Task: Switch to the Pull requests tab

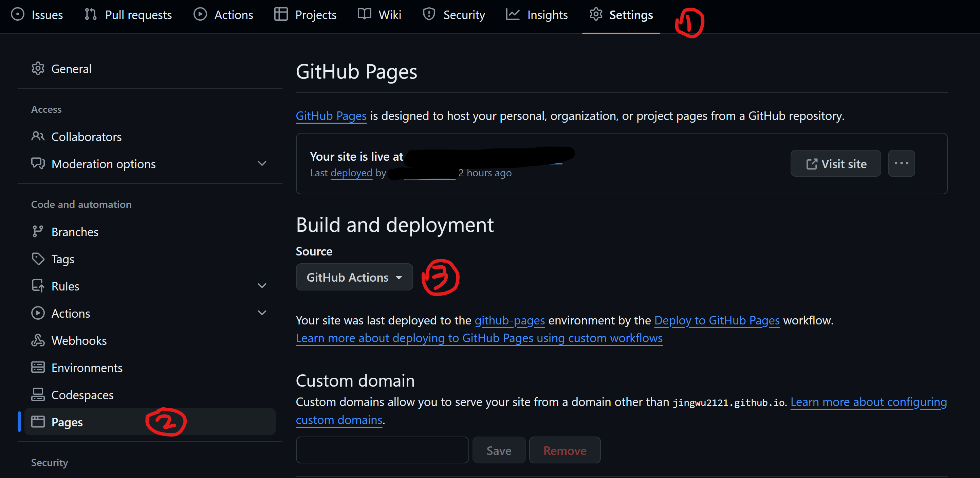Action: click(x=128, y=15)
